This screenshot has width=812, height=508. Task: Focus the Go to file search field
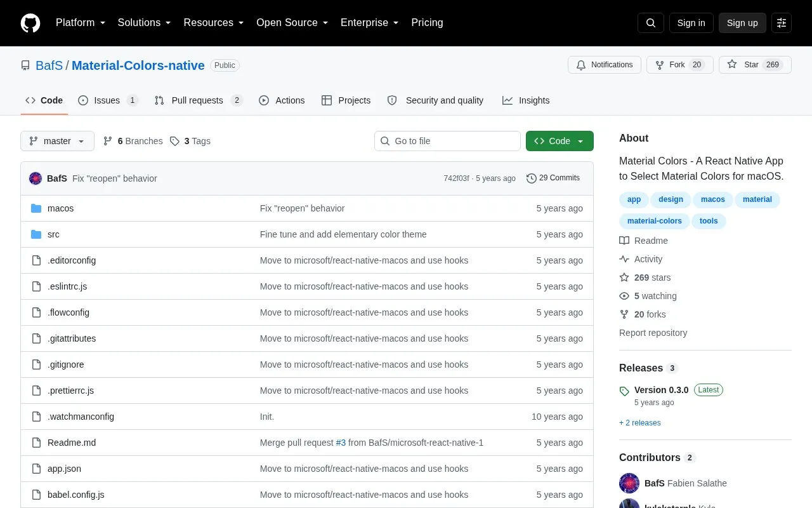point(447,141)
